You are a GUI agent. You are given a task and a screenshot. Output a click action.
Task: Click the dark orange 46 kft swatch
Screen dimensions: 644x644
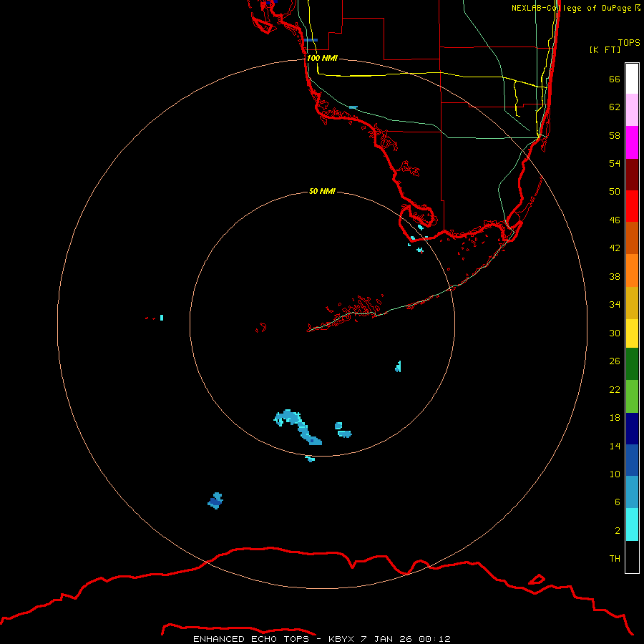(x=632, y=238)
